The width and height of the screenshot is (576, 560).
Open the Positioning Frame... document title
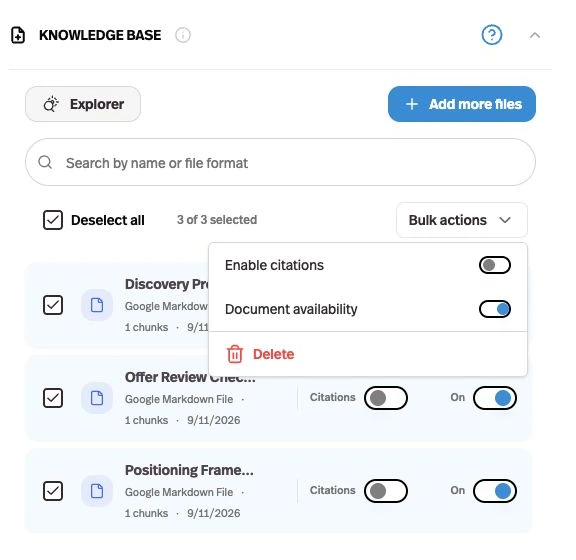pyautogui.click(x=189, y=470)
